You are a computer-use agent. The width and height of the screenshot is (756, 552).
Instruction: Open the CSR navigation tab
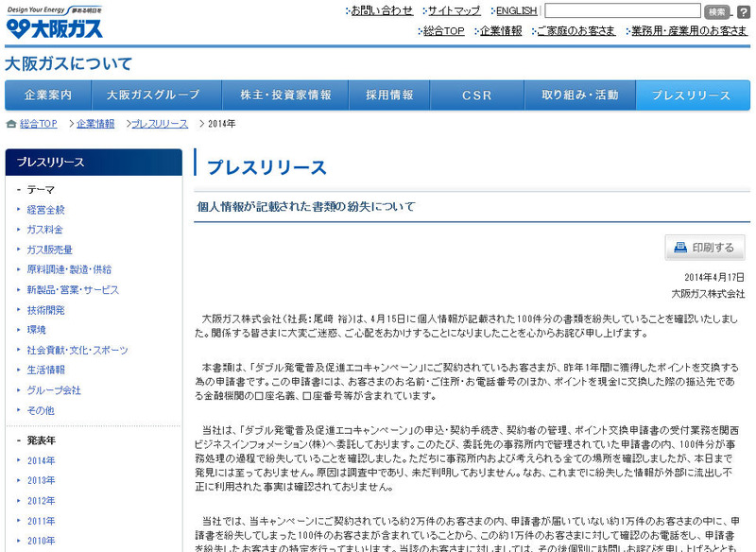pyautogui.click(x=476, y=95)
